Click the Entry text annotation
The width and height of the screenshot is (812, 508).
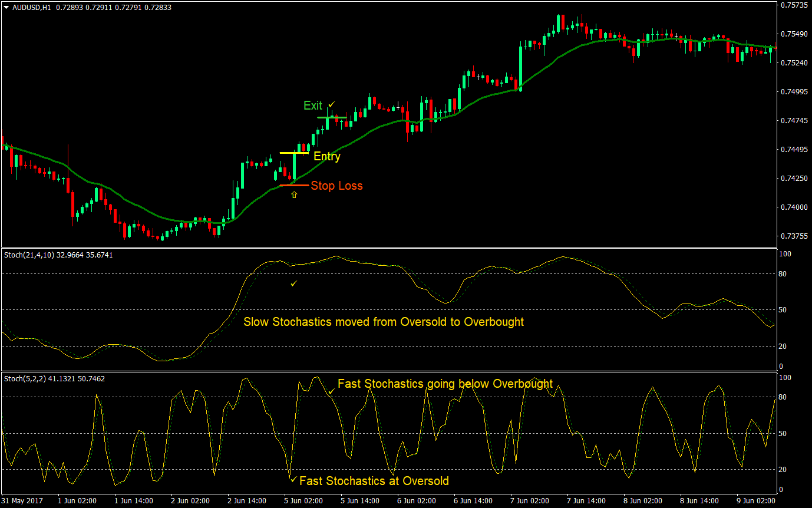point(328,157)
